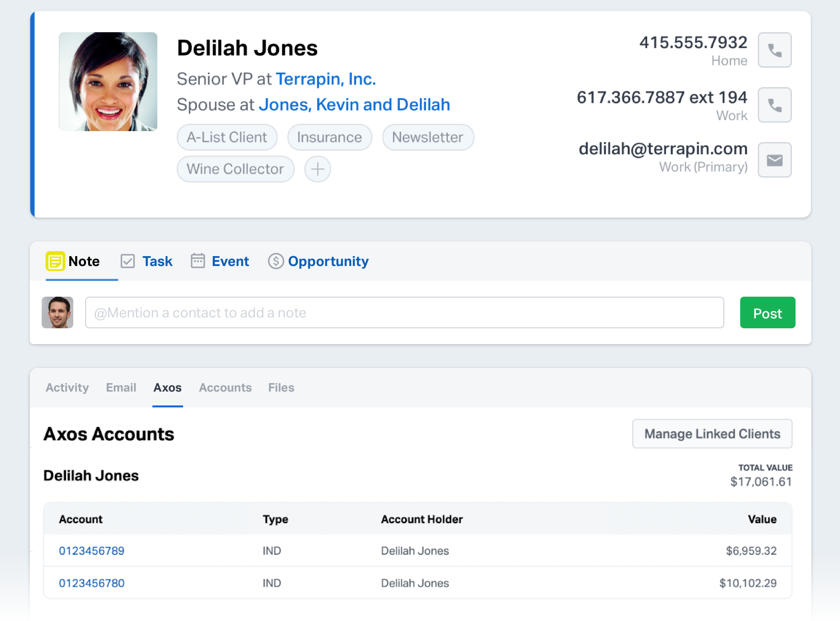840x621 pixels.
Task: Open the Terrapin, Inc. company page
Action: tap(326, 79)
